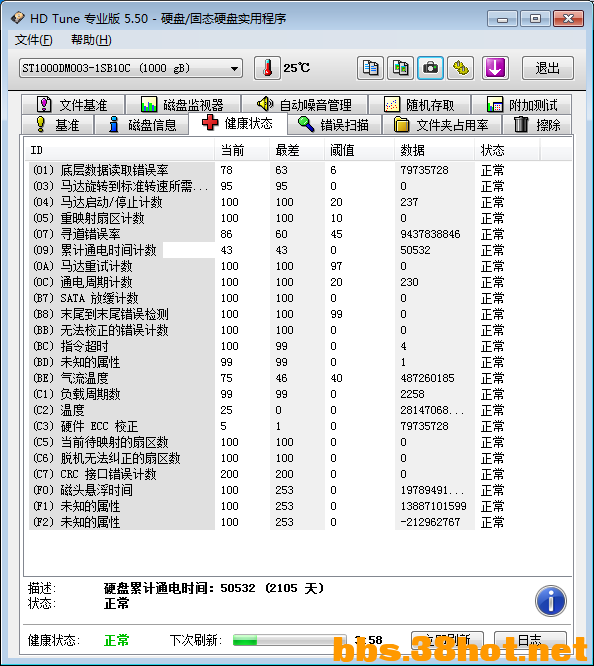The height and width of the screenshot is (666, 594).
Task: Click the blue information icon
Action: 551,601
